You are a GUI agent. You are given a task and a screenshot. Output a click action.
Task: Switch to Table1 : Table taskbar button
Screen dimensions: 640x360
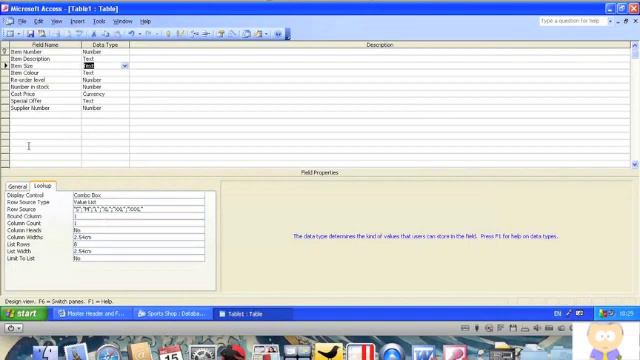253,314
